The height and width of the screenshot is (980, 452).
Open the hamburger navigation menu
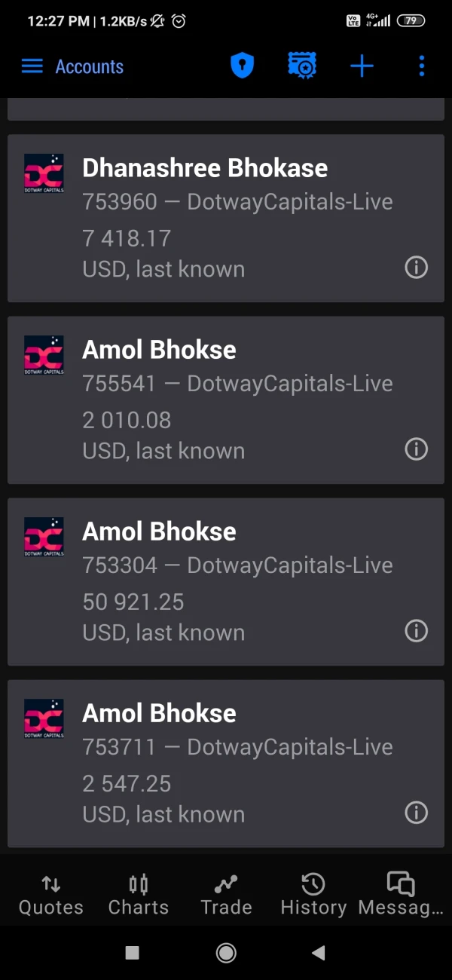[32, 66]
